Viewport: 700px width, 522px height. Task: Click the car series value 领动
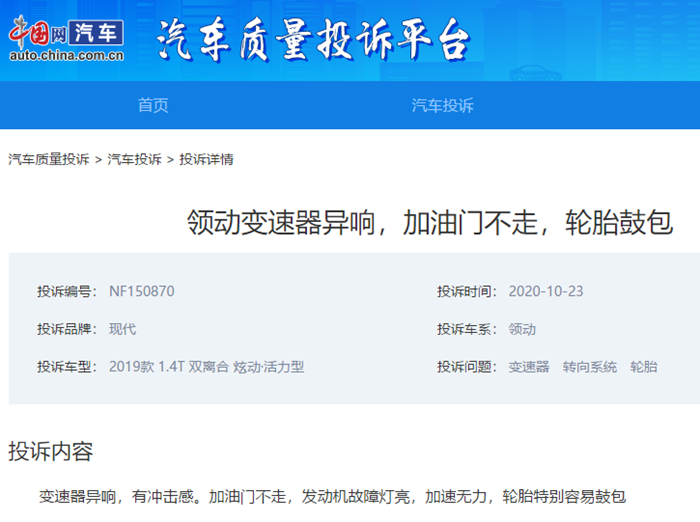click(522, 329)
